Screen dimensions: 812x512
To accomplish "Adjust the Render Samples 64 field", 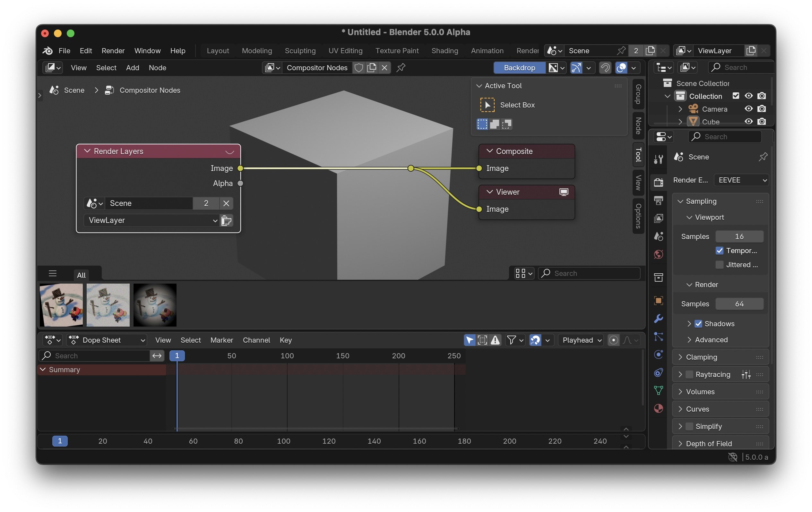I will 739,304.
